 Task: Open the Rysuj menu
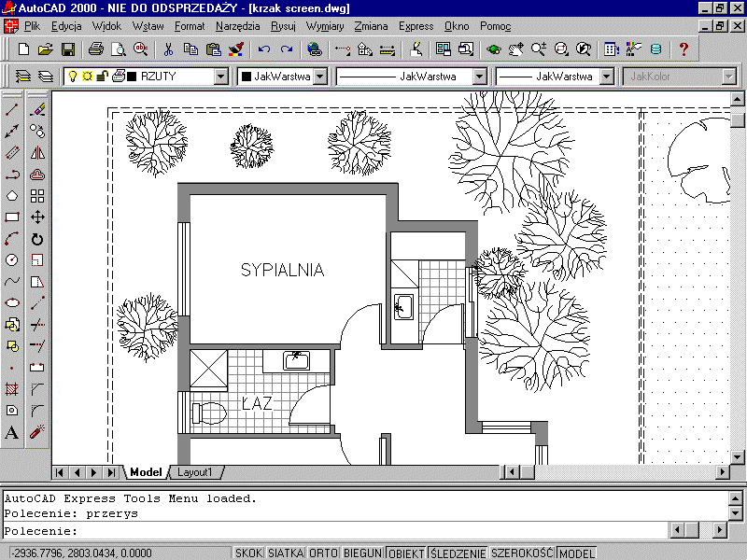click(283, 26)
